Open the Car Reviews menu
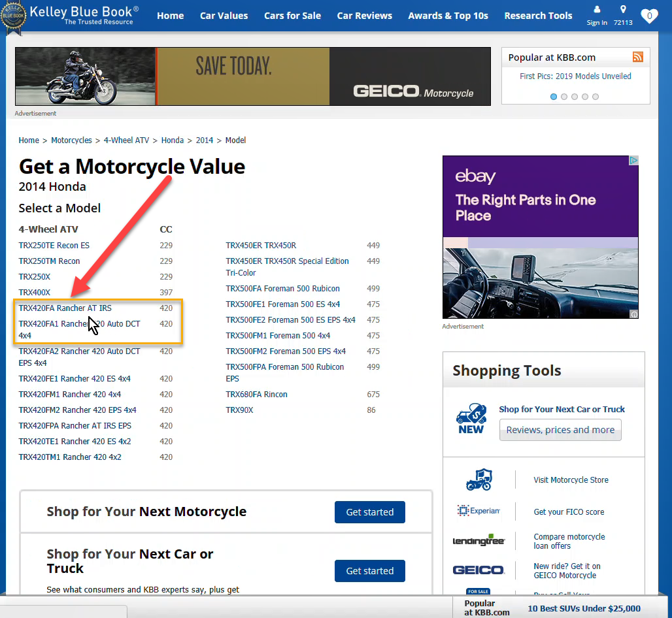 point(364,16)
